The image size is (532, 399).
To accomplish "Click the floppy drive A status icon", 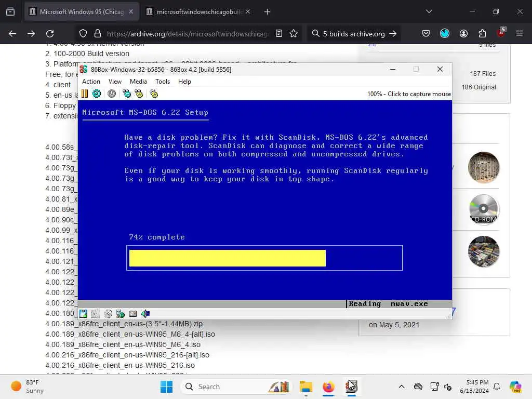I will 83,314.
